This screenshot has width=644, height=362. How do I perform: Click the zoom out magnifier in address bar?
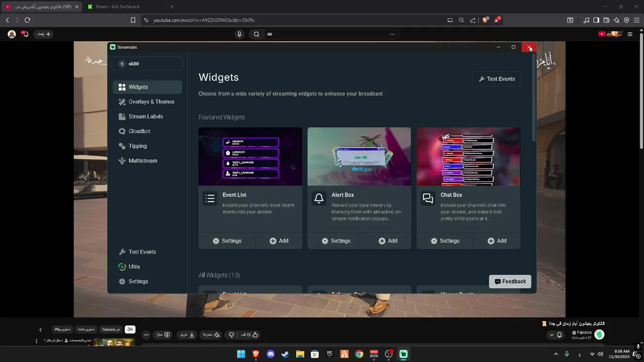[461, 20]
